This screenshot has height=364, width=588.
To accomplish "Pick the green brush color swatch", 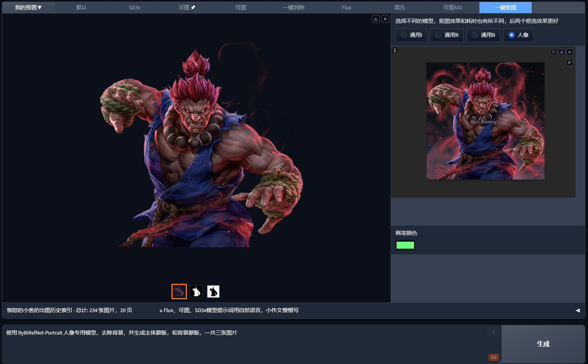I will click(405, 245).
